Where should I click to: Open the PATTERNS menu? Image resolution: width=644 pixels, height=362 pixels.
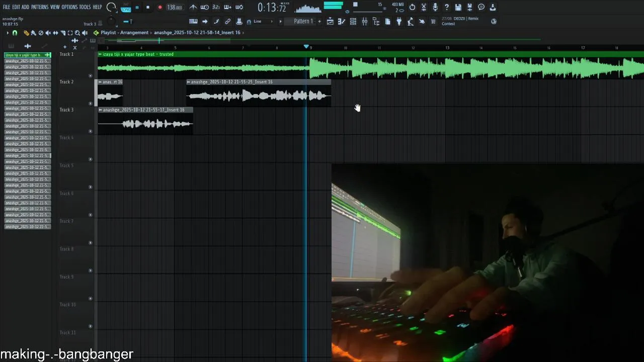click(x=40, y=7)
